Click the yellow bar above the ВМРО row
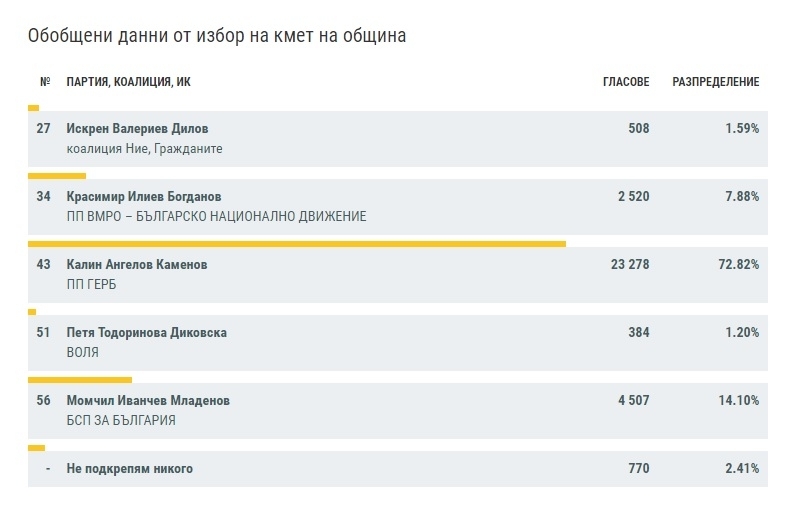 pyautogui.click(x=57, y=175)
